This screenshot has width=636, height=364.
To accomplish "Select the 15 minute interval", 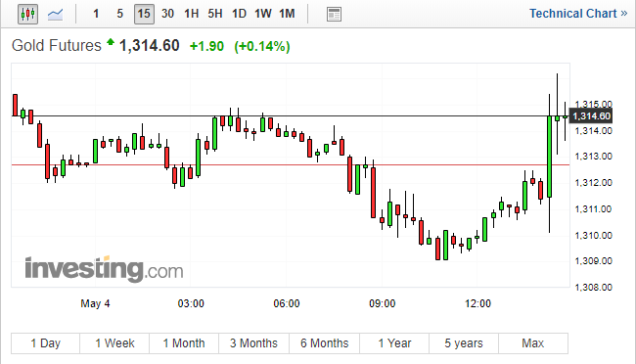I will point(144,15).
